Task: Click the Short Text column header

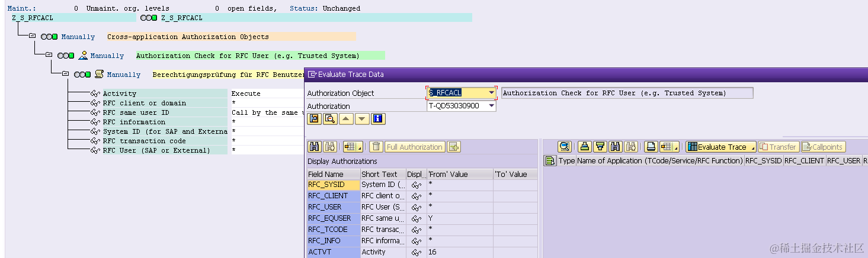Action: [x=383, y=174]
